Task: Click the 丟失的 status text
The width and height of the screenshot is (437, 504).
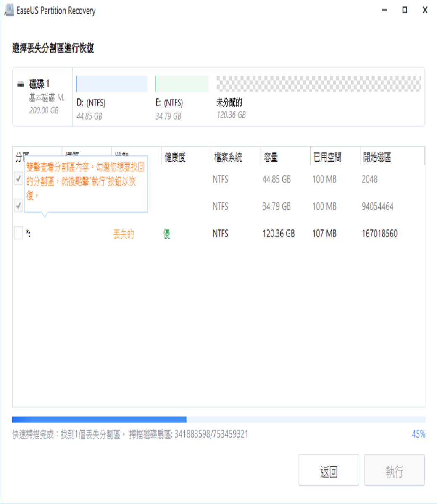Action: [x=124, y=234]
